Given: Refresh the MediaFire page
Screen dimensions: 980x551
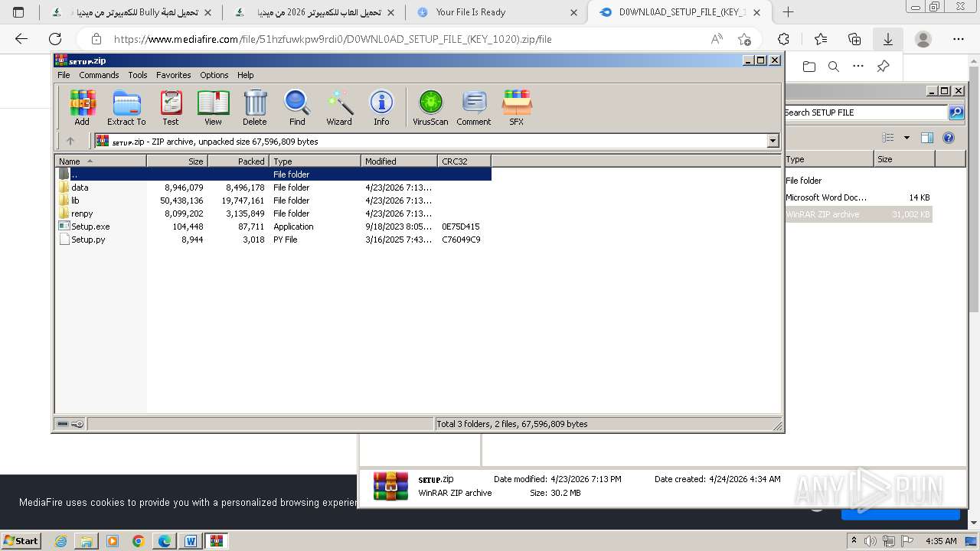Looking at the screenshot, I should pos(55,39).
